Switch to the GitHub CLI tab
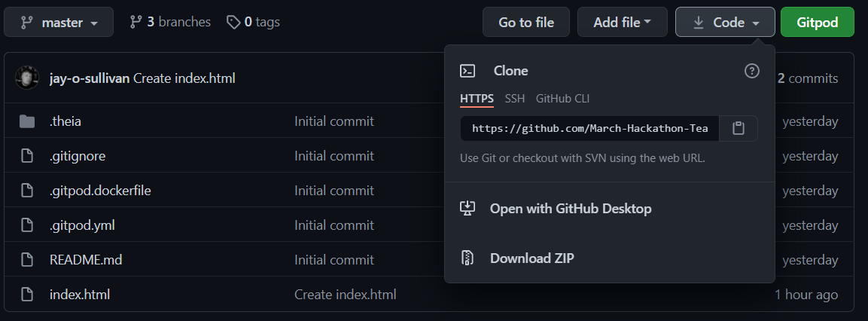 coord(562,99)
